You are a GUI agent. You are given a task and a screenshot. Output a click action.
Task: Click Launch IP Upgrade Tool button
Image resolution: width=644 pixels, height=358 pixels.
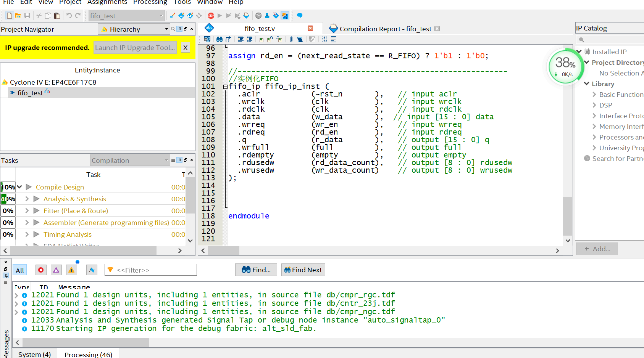(x=135, y=48)
